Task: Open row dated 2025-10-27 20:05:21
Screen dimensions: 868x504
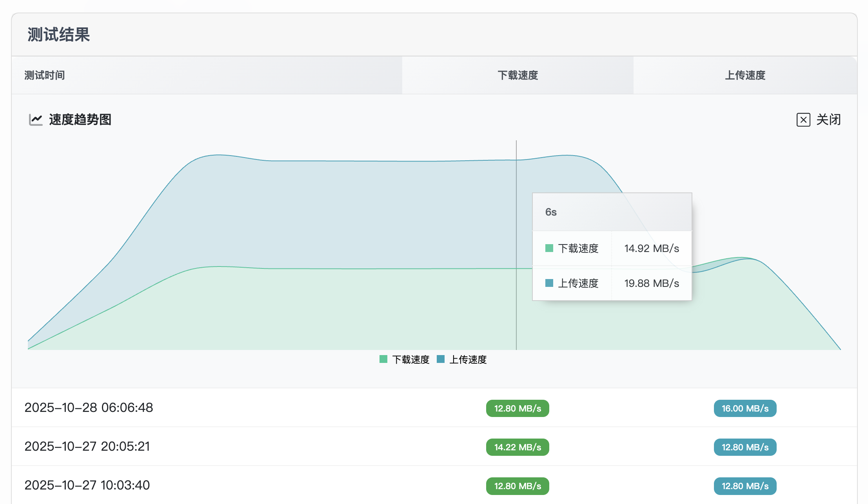Action: pyautogui.click(x=87, y=446)
